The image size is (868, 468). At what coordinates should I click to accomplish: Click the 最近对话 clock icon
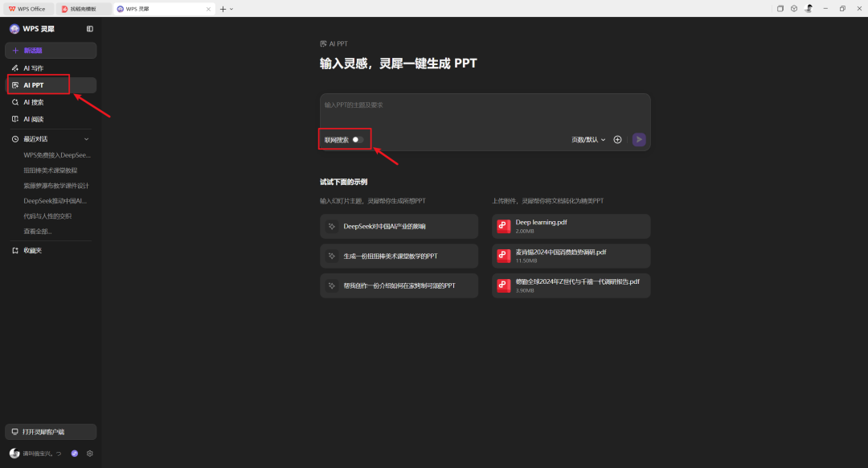point(15,139)
